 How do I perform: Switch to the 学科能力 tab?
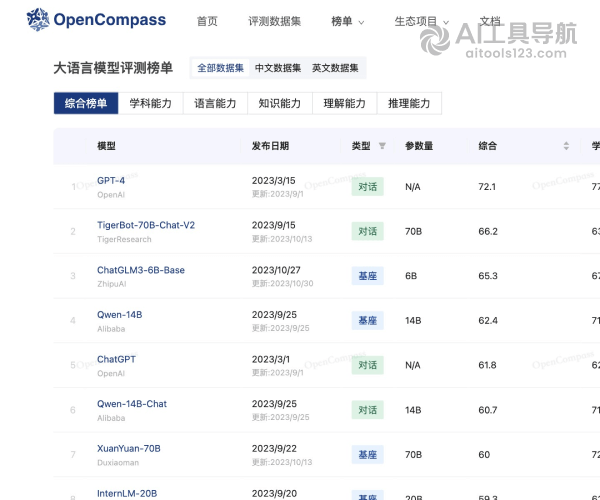point(150,103)
